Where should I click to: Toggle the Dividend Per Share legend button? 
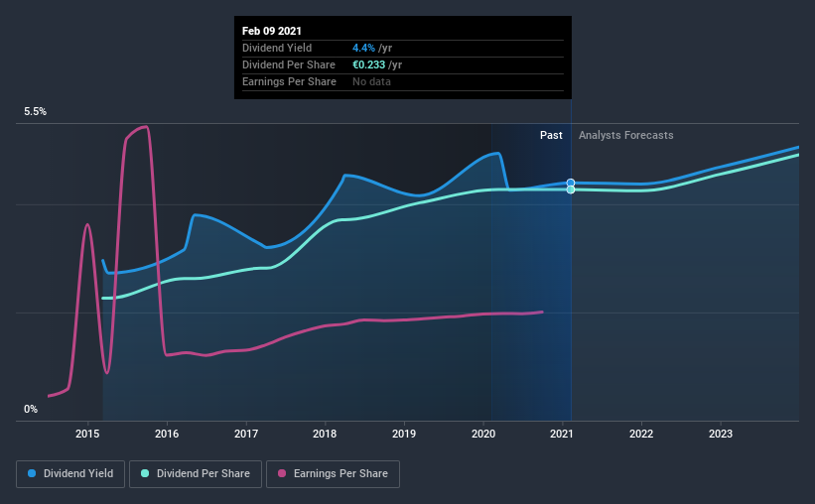(x=196, y=474)
